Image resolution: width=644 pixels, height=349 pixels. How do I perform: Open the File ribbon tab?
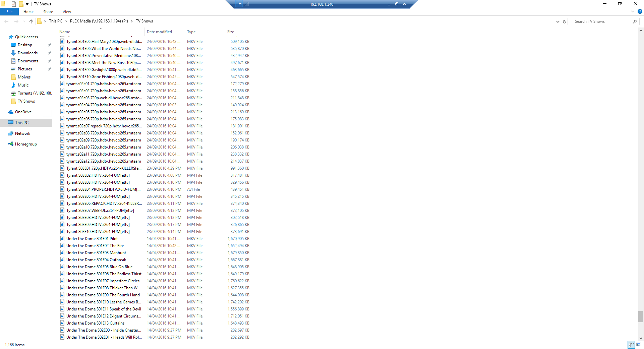(9, 12)
